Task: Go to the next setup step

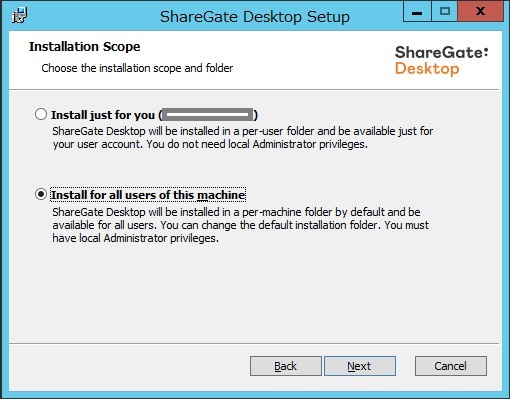Action: [x=360, y=366]
